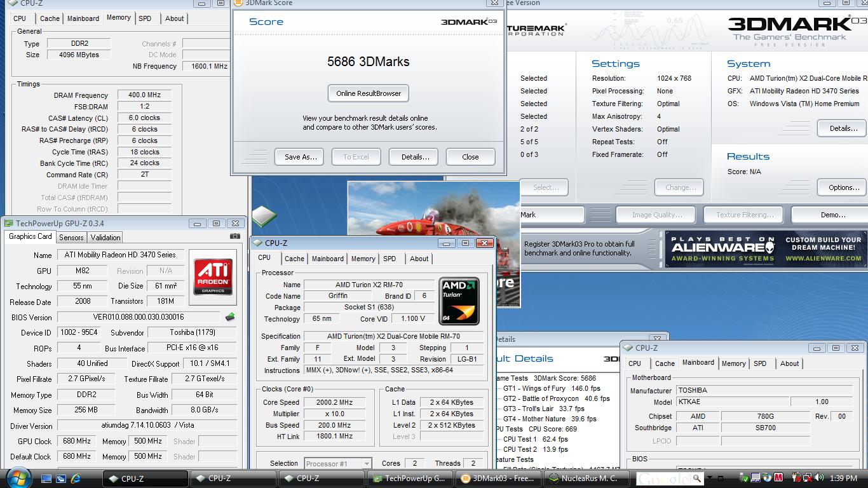Viewport: 868px width, 488px height.
Task: Click the GPU-Z title bar icon
Action: tap(8, 223)
